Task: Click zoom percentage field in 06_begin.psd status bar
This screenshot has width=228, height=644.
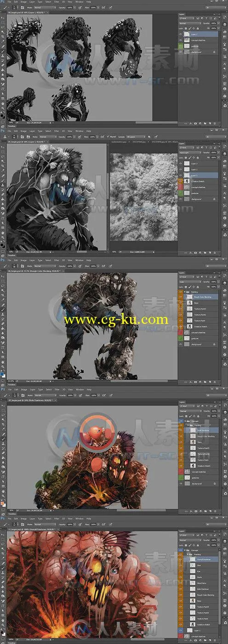Action: 10,381
